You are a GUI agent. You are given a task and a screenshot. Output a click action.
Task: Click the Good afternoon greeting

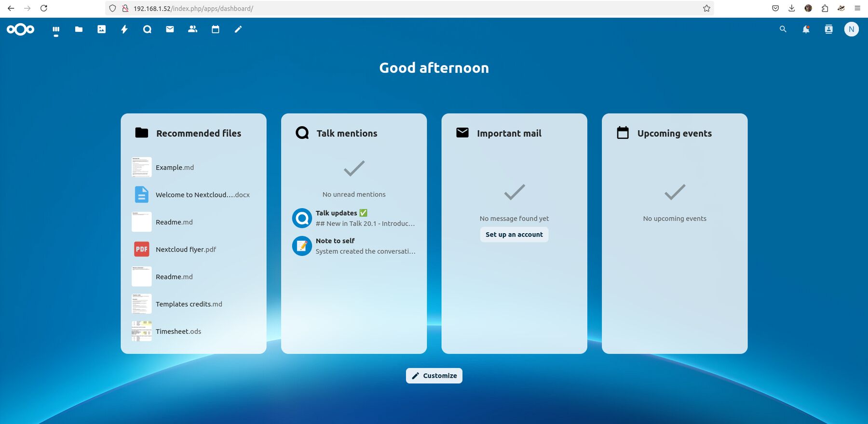pyautogui.click(x=434, y=68)
